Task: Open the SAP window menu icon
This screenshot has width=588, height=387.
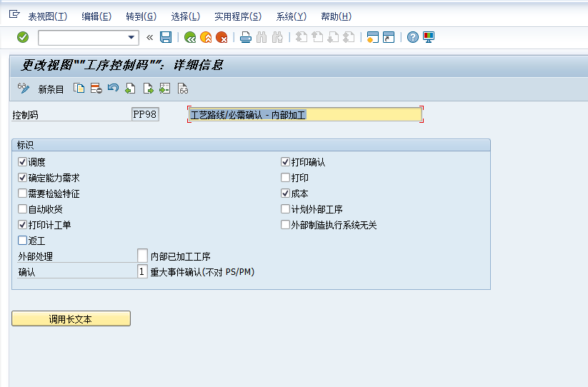Action: [14, 14]
